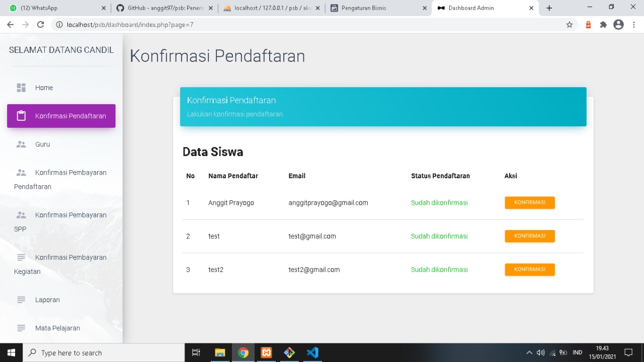
Task: Open Visual Studio Code from the taskbar
Action: tap(312, 352)
